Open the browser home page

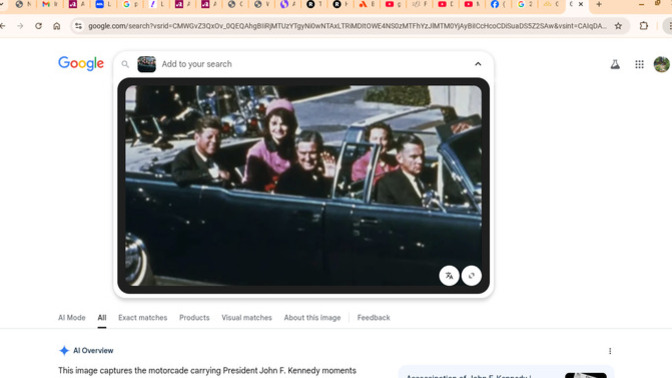[x=57, y=26]
